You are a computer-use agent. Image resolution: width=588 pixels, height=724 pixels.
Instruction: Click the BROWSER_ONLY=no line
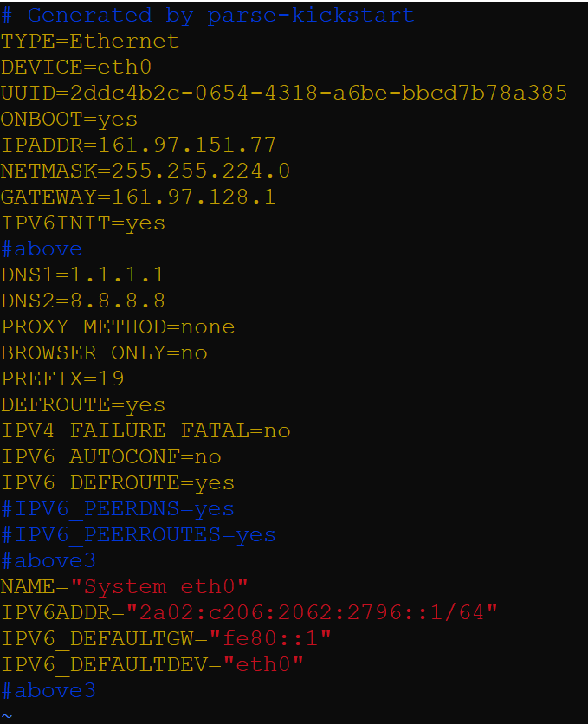coord(104,353)
